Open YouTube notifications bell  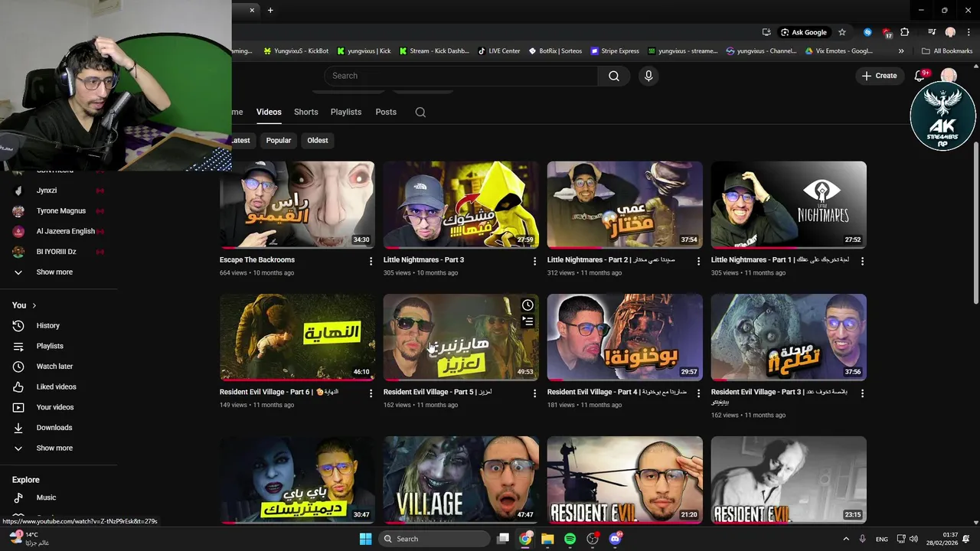tap(921, 76)
